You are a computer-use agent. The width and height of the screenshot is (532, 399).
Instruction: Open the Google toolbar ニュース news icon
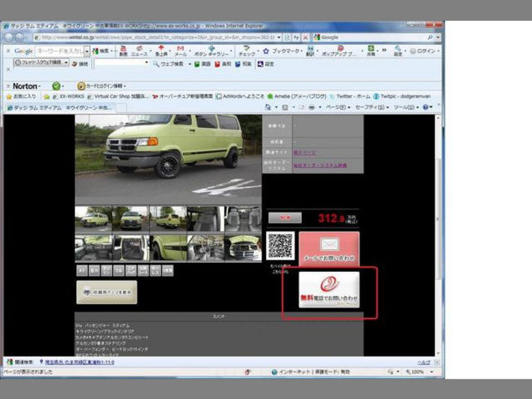(x=139, y=51)
